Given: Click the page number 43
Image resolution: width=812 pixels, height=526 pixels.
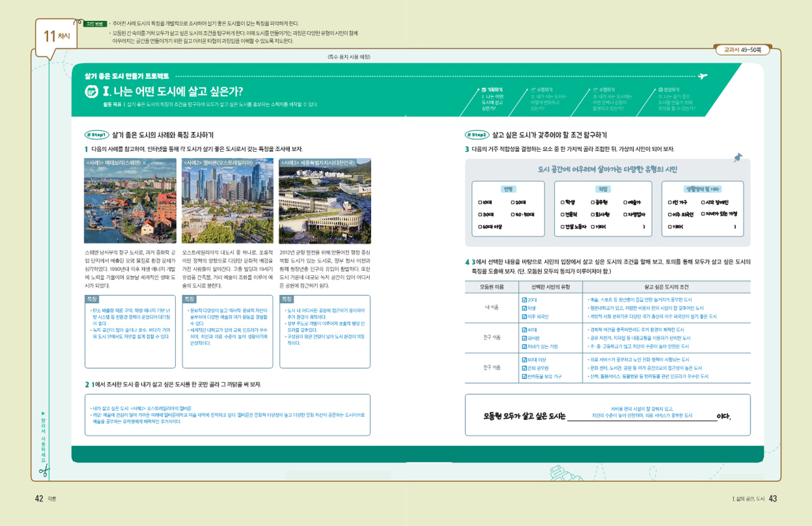Looking at the screenshot, I should 773,499.
